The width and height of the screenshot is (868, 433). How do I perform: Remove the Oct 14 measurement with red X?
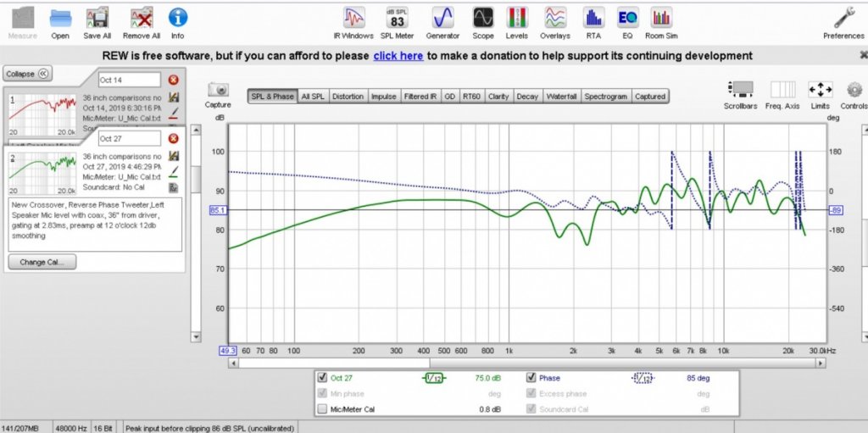click(173, 80)
